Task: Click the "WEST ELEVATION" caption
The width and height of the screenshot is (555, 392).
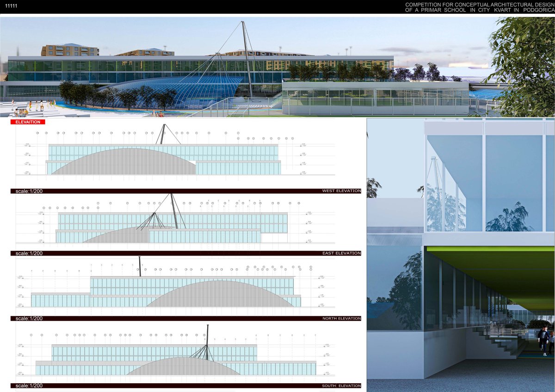Action: [341, 191]
